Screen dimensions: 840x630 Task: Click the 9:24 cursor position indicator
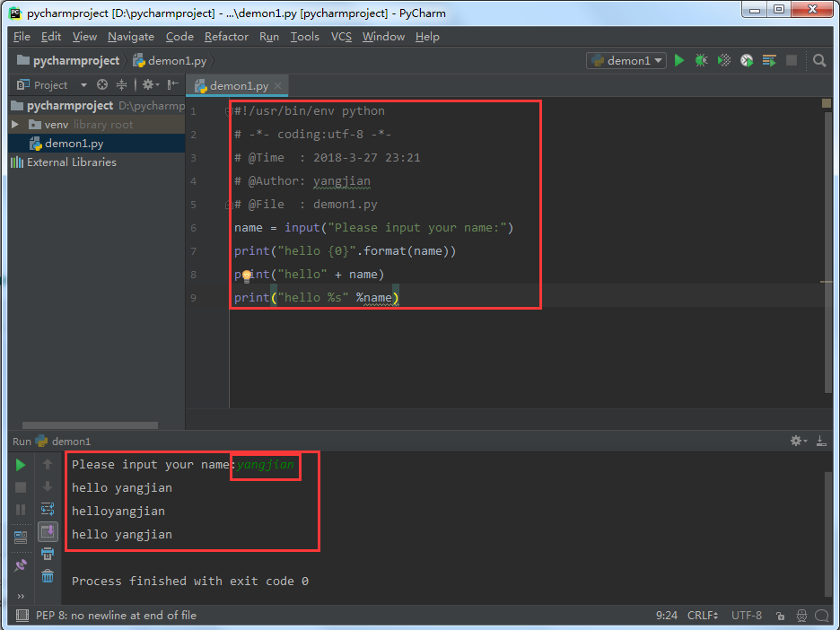click(667, 616)
